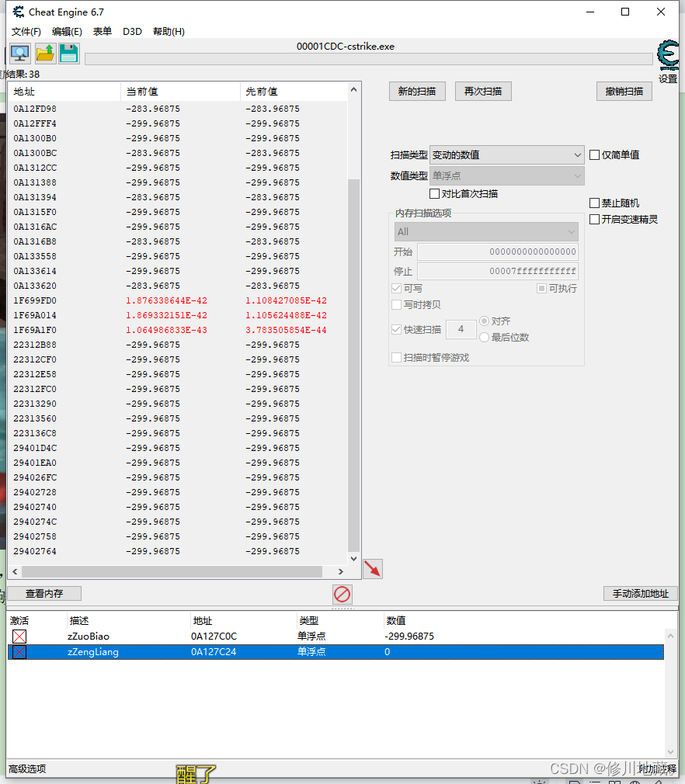
Task: Open the 扫描类型 dropdown
Action: (x=507, y=155)
